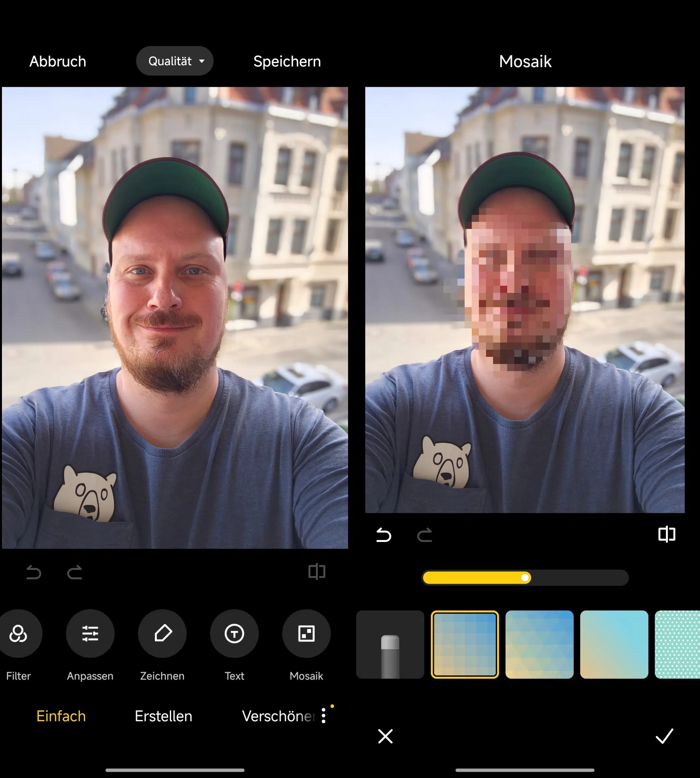Select the smooth blur mosaic style
This screenshot has width=700, height=778.
tap(614, 644)
